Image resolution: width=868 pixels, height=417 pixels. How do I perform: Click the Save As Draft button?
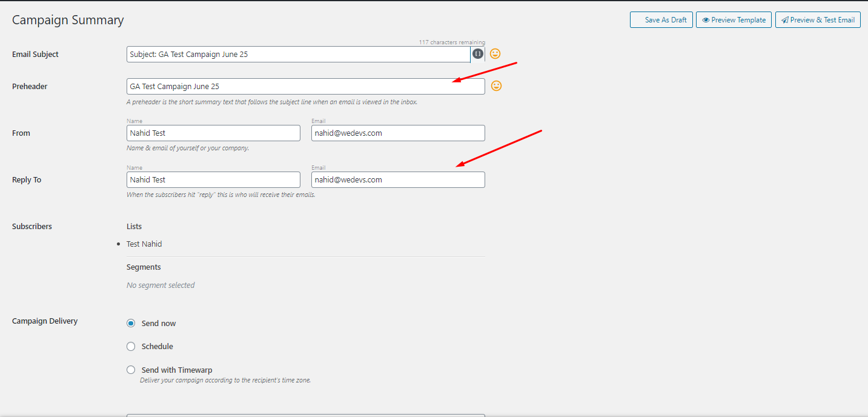coord(661,19)
